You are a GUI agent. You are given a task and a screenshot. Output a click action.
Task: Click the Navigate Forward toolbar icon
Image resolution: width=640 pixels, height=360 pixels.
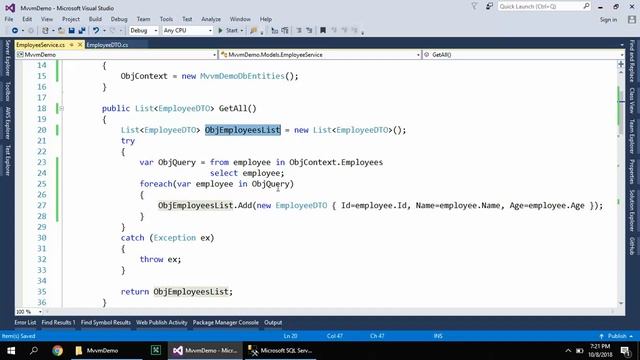[31, 31]
